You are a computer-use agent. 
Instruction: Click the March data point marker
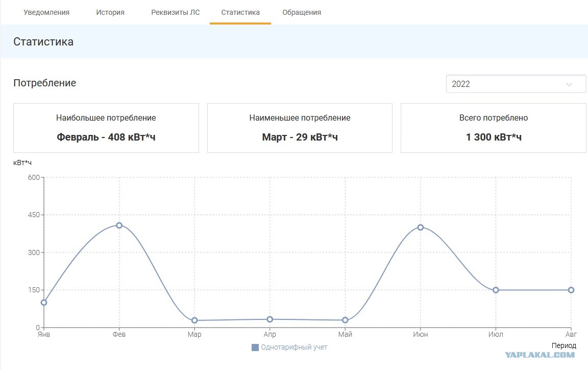tap(194, 320)
